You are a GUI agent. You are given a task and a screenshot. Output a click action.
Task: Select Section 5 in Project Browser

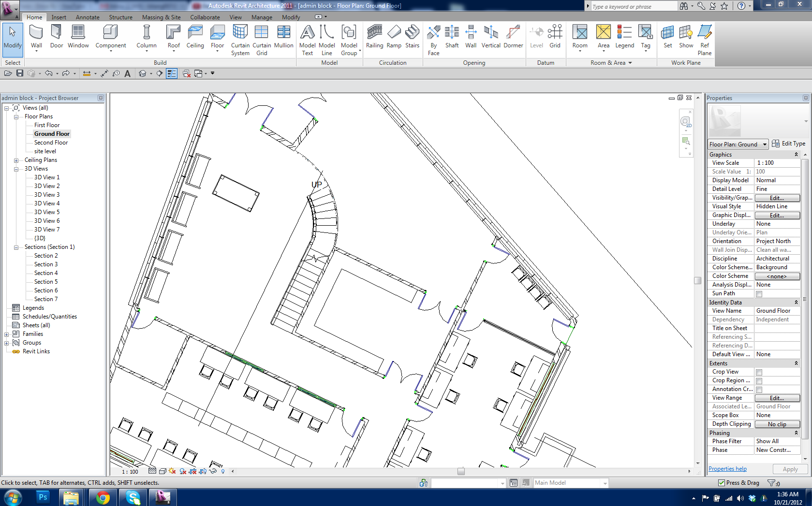point(46,282)
